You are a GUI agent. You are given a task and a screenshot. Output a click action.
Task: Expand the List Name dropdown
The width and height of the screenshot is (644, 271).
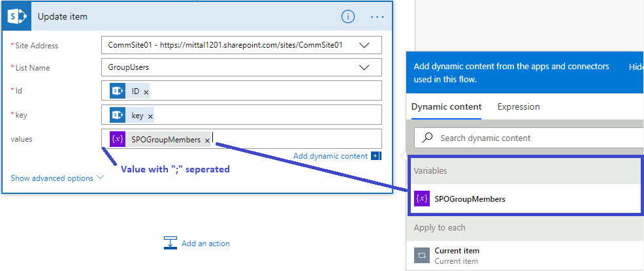[364, 67]
